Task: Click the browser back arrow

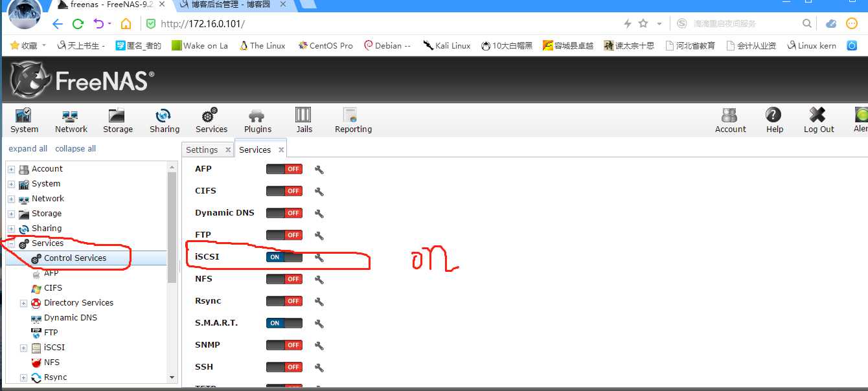Action: pyautogui.click(x=58, y=24)
